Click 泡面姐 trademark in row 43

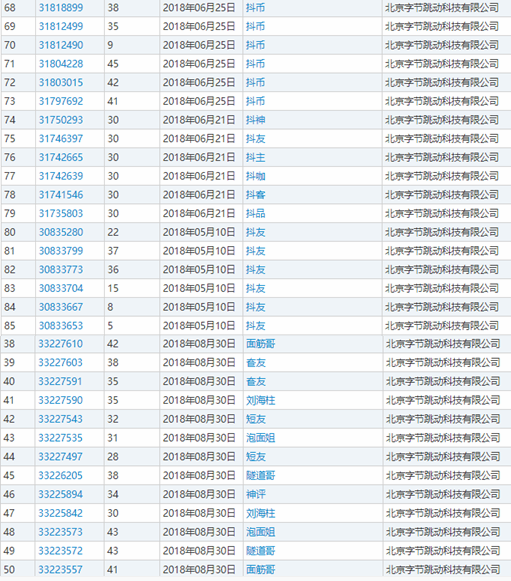(261, 438)
